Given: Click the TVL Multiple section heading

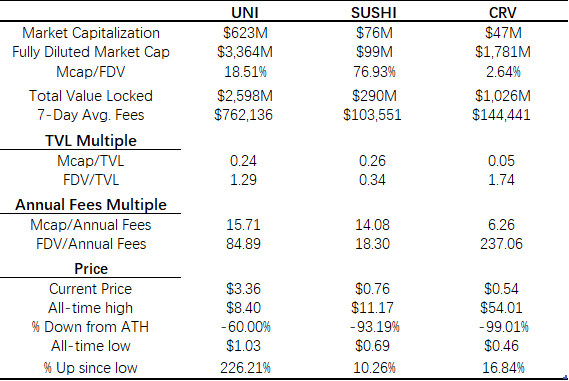Looking at the screenshot, I should [91, 141].
